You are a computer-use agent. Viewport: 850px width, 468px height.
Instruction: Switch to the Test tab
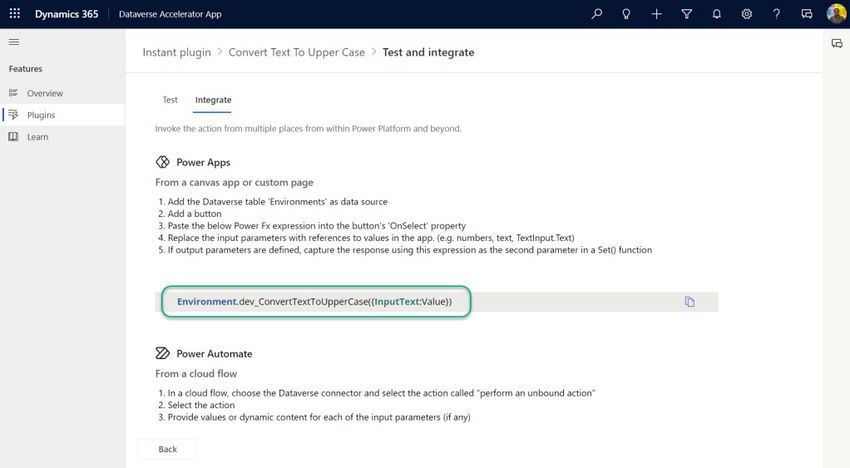(x=170, y=100)
